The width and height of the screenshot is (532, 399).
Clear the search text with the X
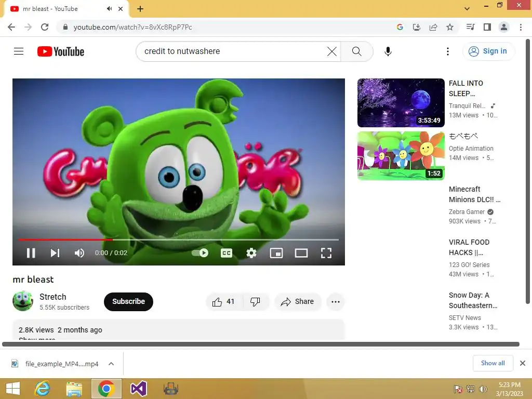point(332,51)
